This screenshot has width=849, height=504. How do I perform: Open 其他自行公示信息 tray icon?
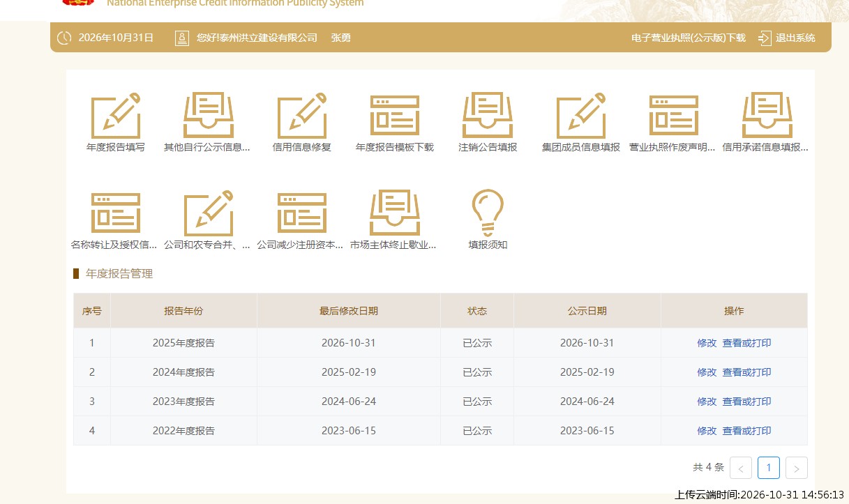tap(207, 115)
